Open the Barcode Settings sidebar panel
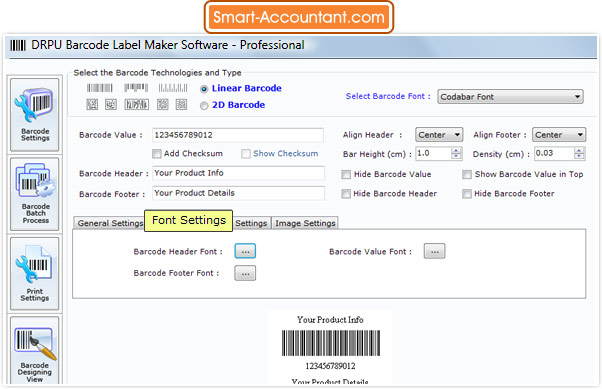Viewport: 602px width, 389px height. click(x=35, y=114)
